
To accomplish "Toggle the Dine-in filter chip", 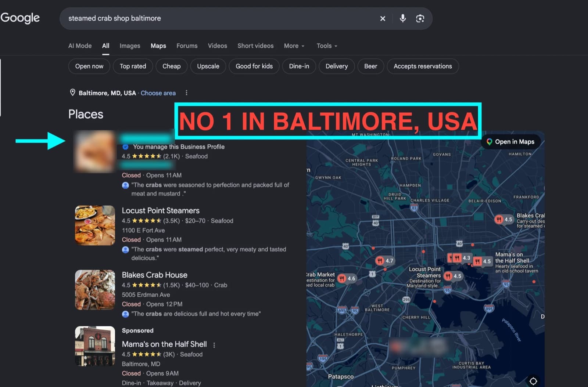I will click(299, 66).
